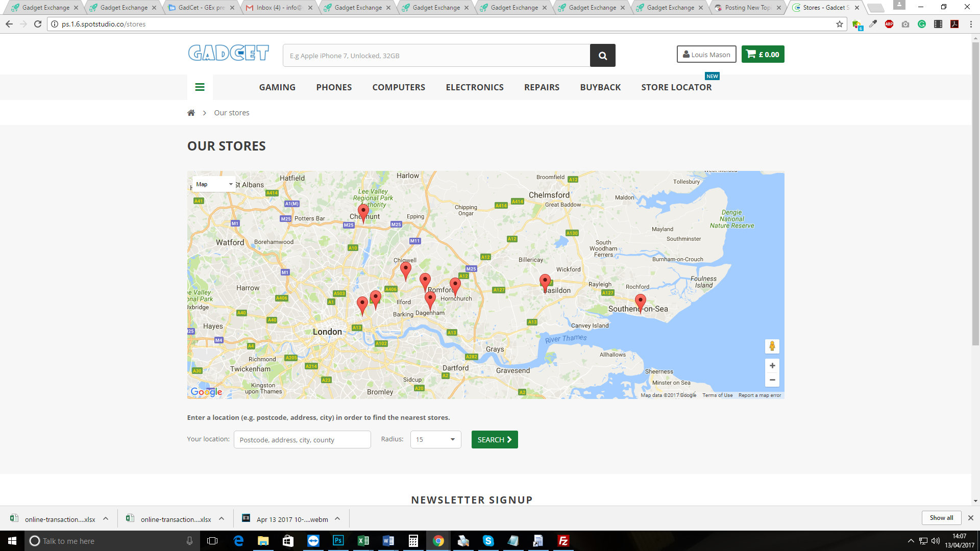
Task: Zoom in on the map
Action: pyautogui.click(x=772, y=366)
